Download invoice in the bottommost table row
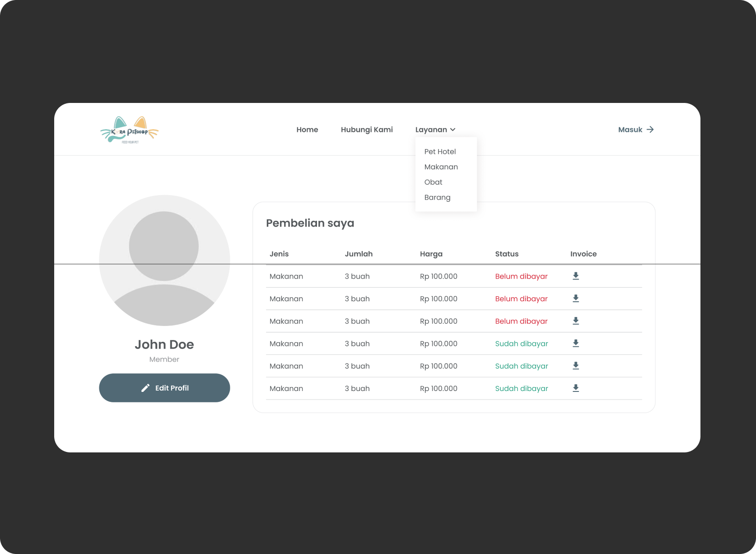756x554 pixels. (576, 388)
